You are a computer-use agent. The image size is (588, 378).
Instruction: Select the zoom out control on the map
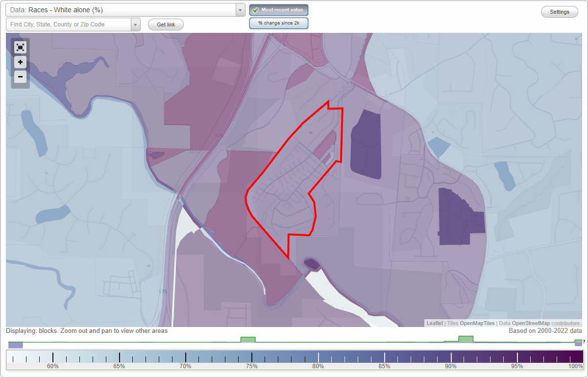point(20,77)
